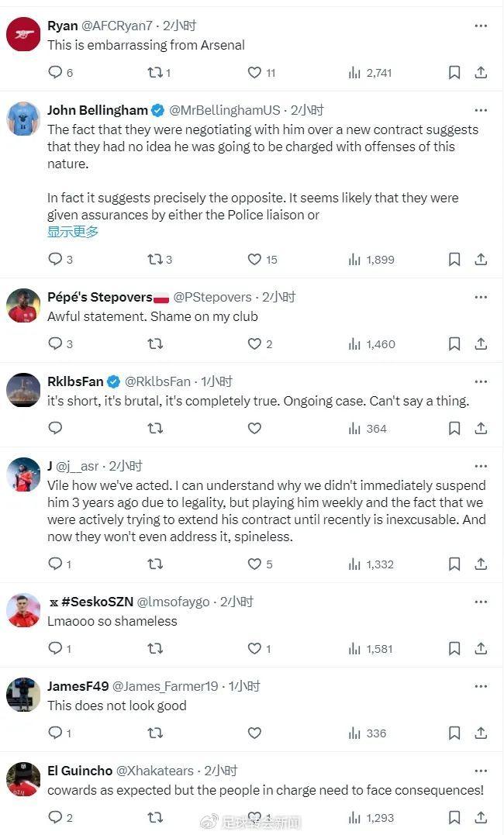Bookmark RklbsFan's tweet
Image resolution: width=504 pixels, height=835 pixels.
point(454,428)
